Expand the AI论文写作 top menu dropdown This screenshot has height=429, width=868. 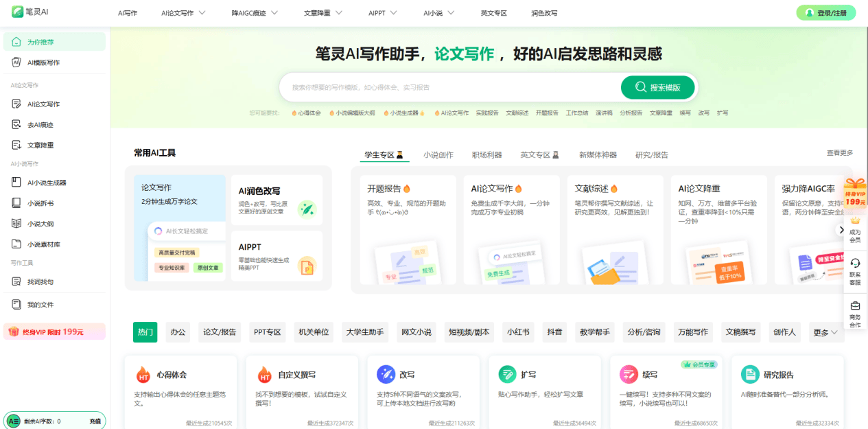coord(202,13)
